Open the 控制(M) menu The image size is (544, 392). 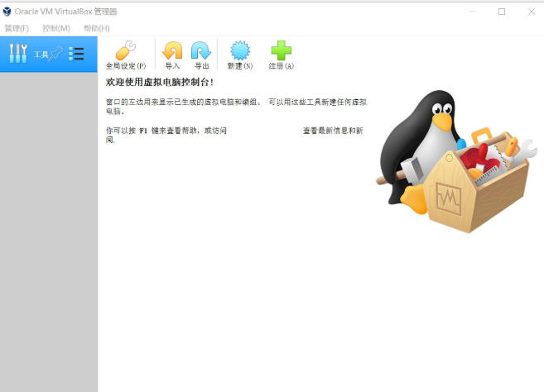[x=56, y=28]
